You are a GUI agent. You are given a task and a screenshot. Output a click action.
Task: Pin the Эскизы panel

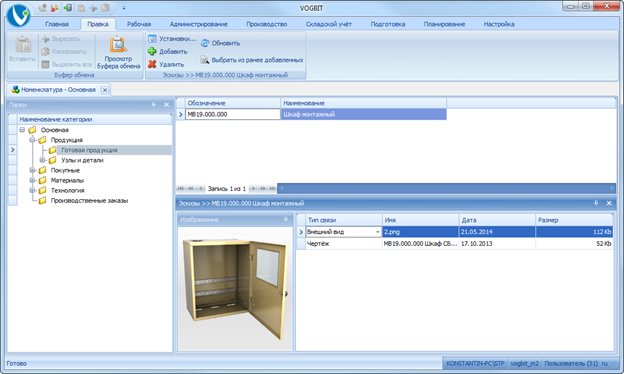tap(596, 203)
